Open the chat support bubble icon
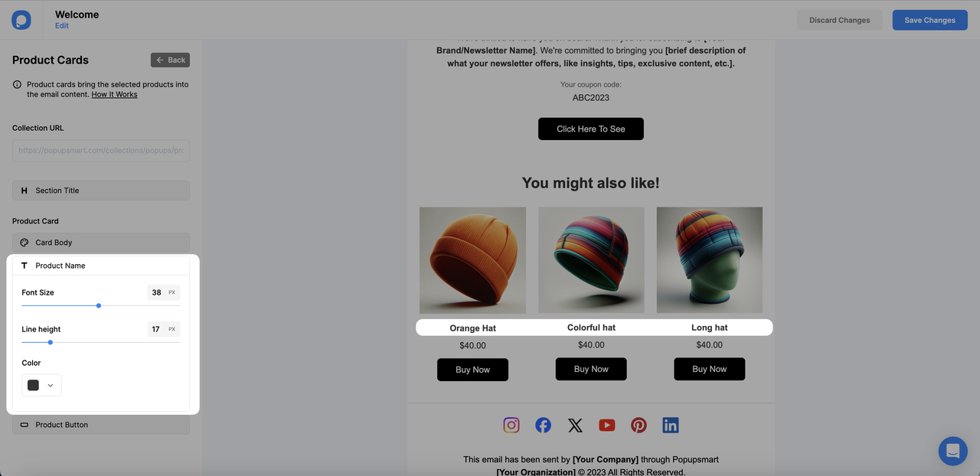This screenshot has height=476, width=980. (x=952, y=451)
